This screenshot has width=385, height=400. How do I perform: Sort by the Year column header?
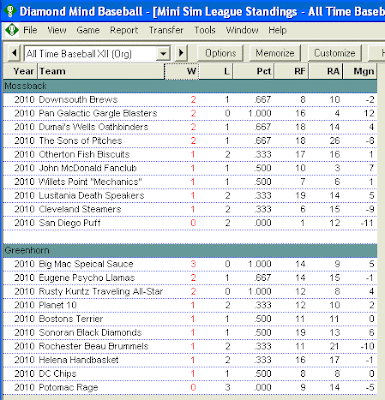(21, 71)
